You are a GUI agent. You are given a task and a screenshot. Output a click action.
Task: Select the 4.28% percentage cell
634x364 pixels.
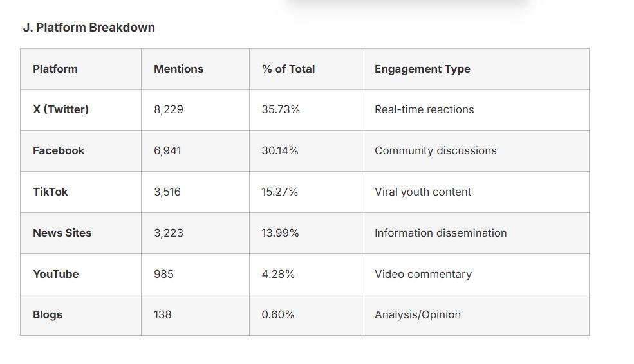pyautogui.click(x=278, y=274)
